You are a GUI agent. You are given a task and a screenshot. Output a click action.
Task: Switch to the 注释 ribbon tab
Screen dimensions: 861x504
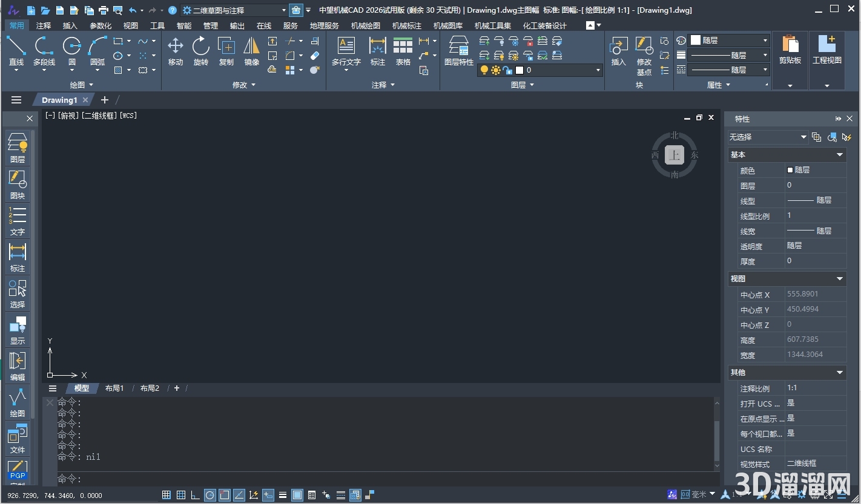coord(44,25)
